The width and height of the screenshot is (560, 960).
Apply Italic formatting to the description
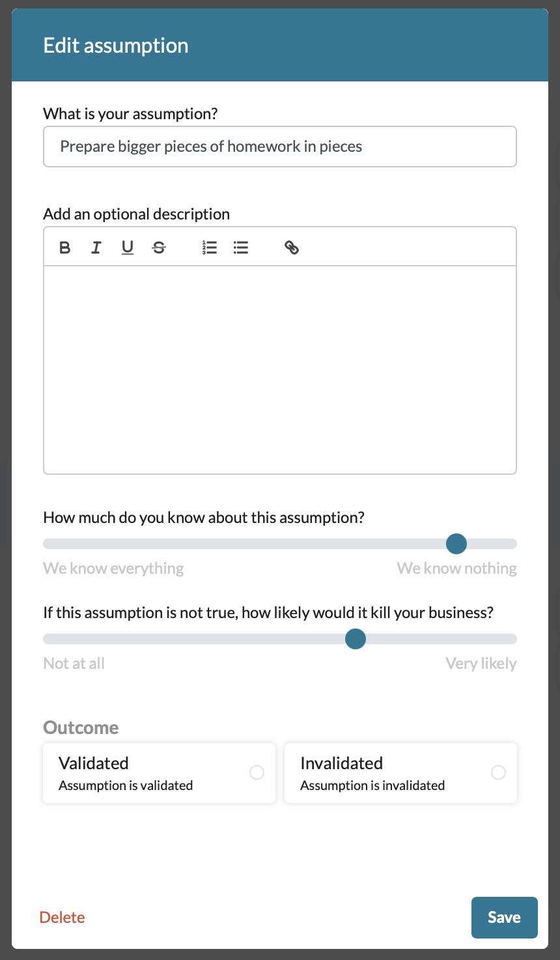click(x=96, y=247)
